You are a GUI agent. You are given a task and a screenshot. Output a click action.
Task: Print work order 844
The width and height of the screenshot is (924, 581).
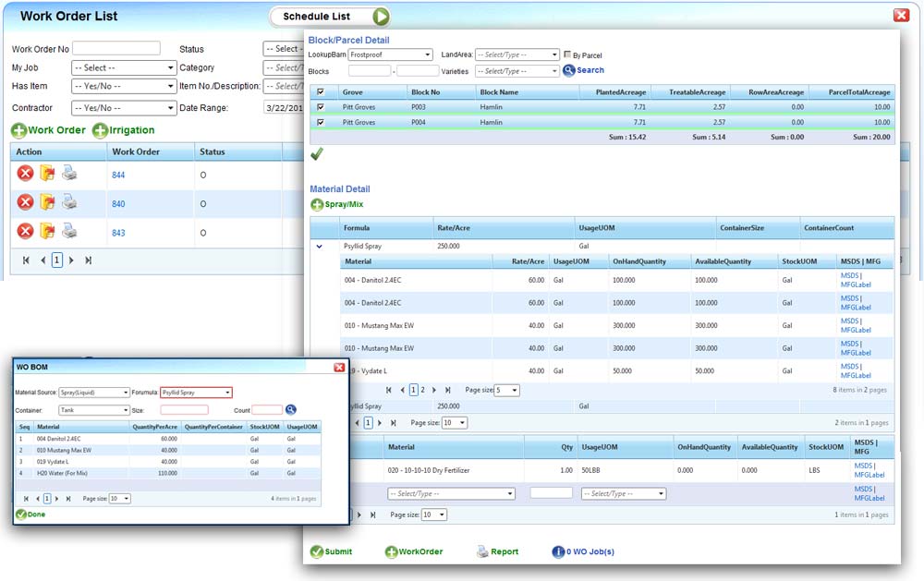(69, 174)
